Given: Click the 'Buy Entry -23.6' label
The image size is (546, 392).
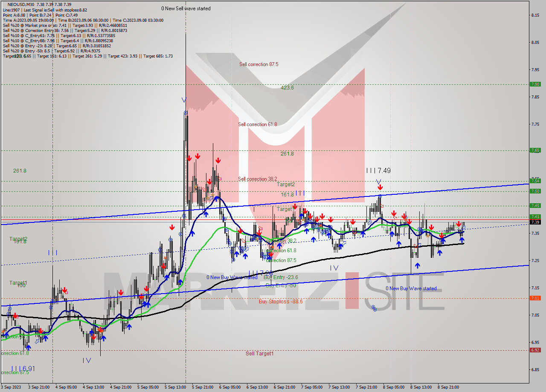Looking at the screenshot, I should coord(281,277).
